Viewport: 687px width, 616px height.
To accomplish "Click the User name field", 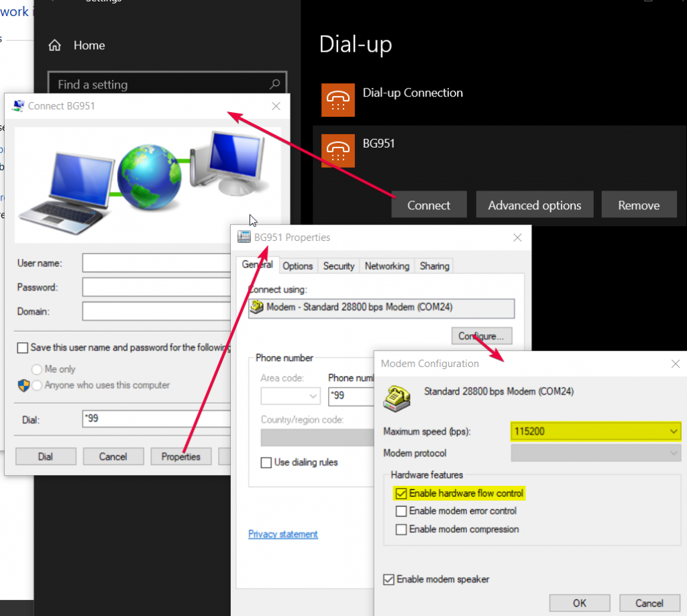I will pyautogui.click(x=156, y=263).
